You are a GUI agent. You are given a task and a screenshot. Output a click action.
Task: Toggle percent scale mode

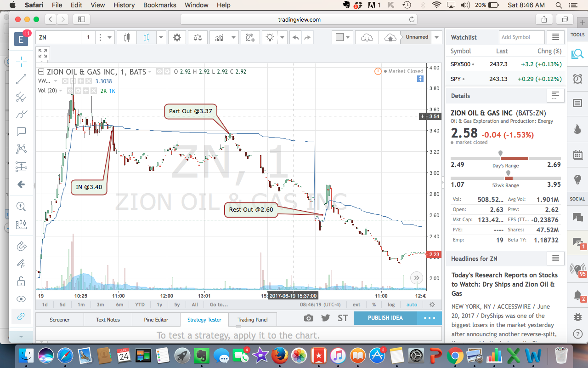coord(374,305)
